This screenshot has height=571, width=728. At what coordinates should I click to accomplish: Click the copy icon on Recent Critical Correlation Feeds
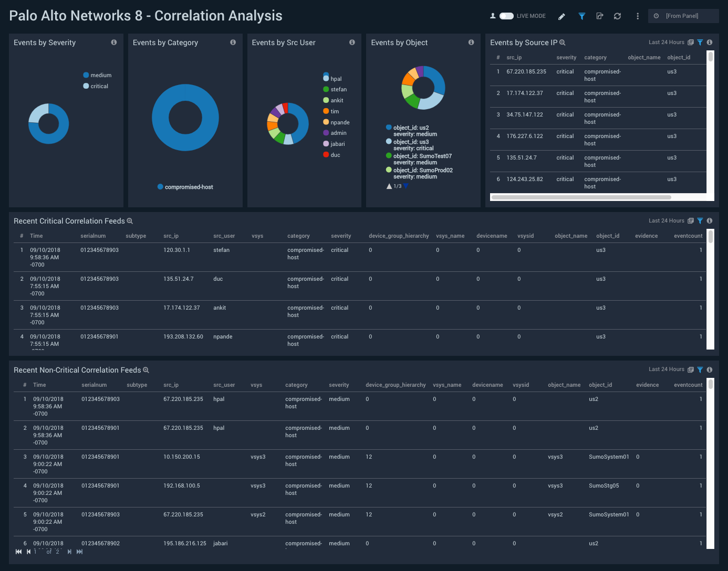click(x=691, y=221)
